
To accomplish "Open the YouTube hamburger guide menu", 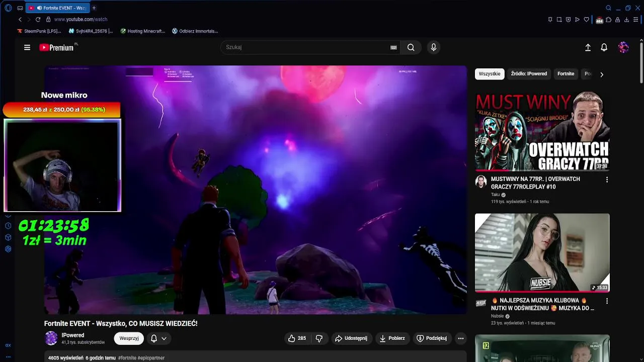I will point(27,47).
